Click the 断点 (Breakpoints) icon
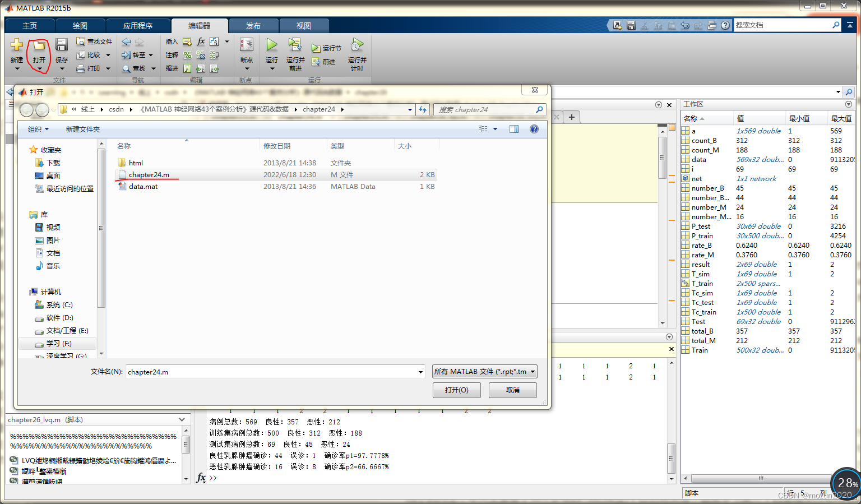 click(247, 45)
